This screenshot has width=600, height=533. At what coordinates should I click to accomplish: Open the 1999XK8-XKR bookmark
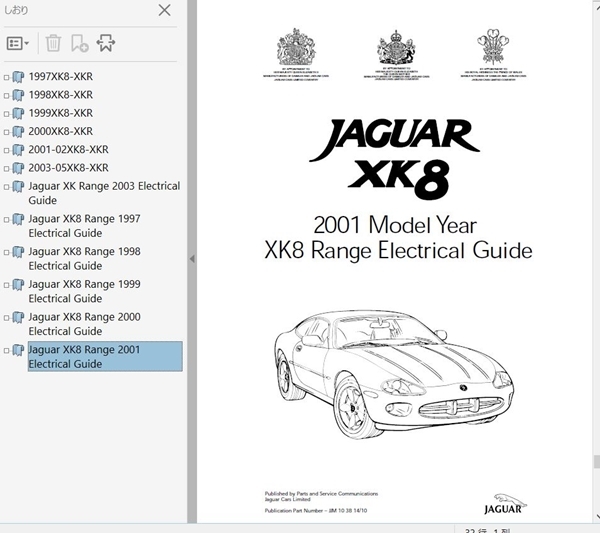60,113
